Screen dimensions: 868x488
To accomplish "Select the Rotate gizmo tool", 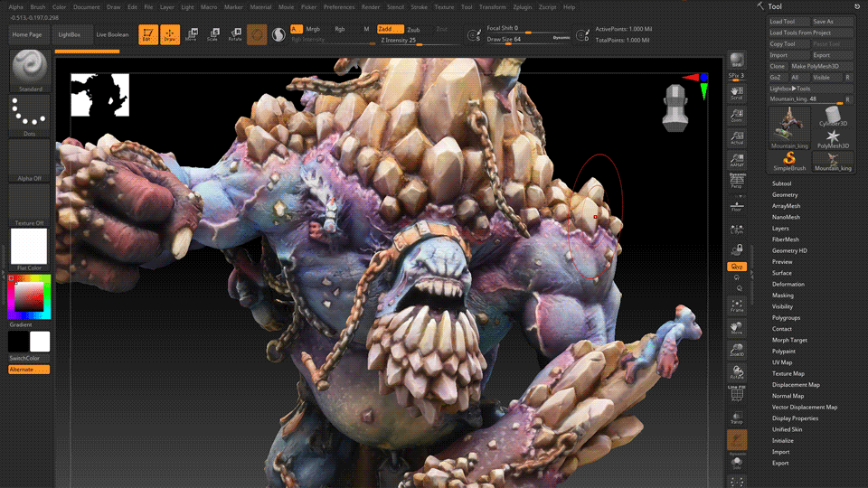I will [235, 34].
